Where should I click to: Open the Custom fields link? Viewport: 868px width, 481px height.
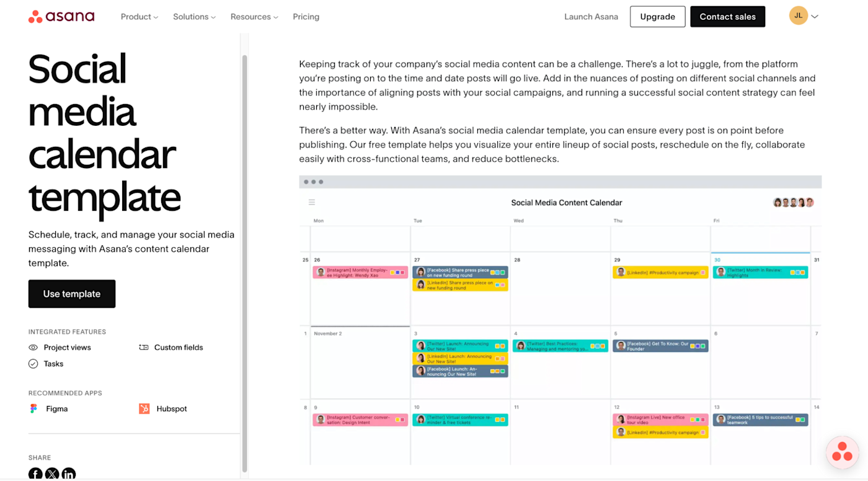point(179,348)
